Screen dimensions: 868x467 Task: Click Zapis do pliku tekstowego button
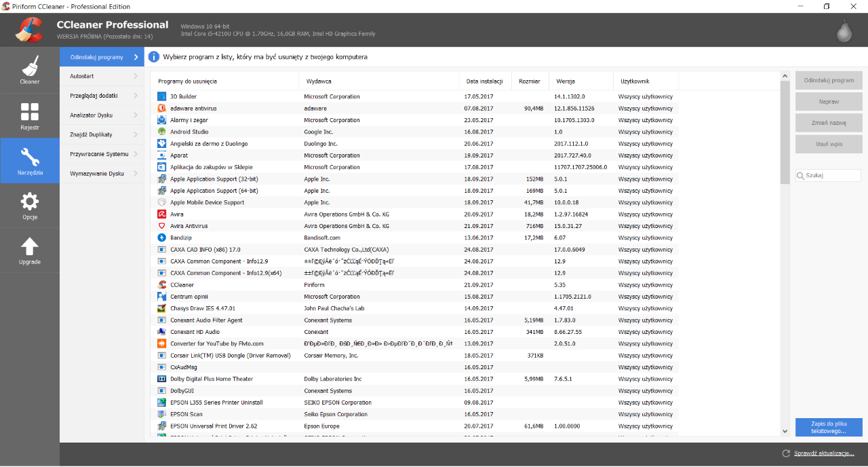point(828,428)
